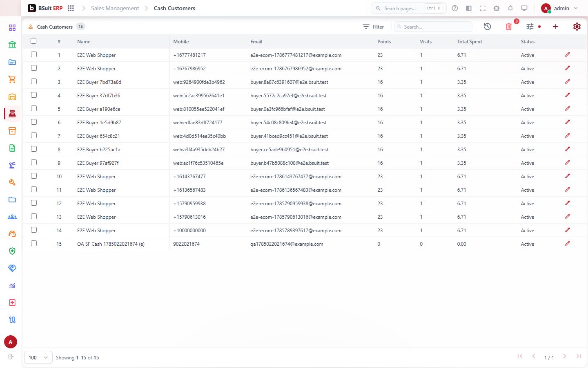Open the history clock icon in toolbar
Image resolution: width=588 pixels, height=368 pixels.
point(488,27)
